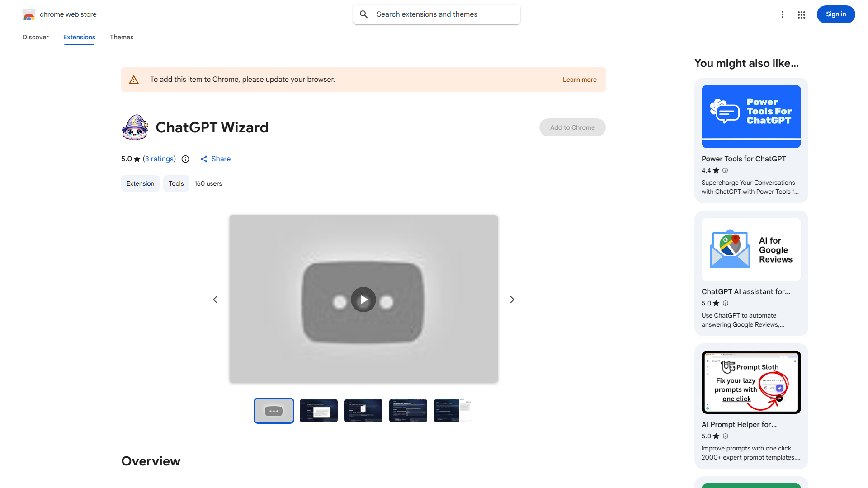
Task: Select the second screenshot thumbnail
Action: point(319,411)
